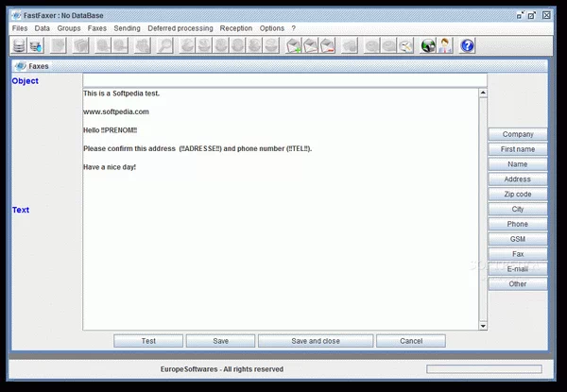
Task: Open help via the blue question mark icon
Action: tap(467, 46)
